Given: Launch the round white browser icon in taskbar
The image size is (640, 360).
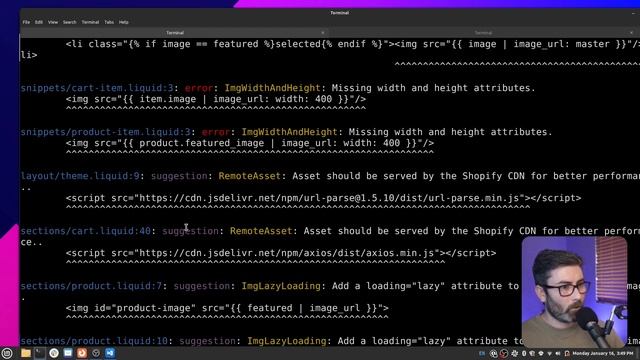Looking at the screenshot, I should tap(54, 353).
